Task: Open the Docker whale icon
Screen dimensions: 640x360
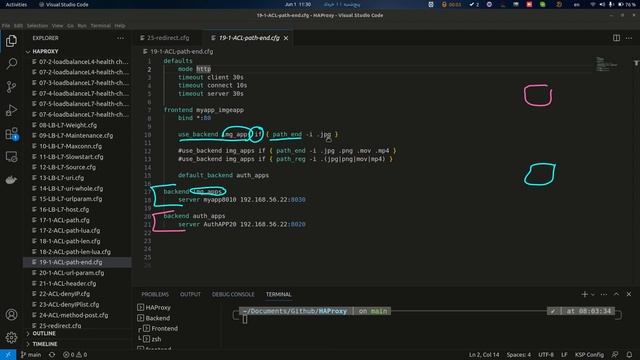Action: (11, 180)
